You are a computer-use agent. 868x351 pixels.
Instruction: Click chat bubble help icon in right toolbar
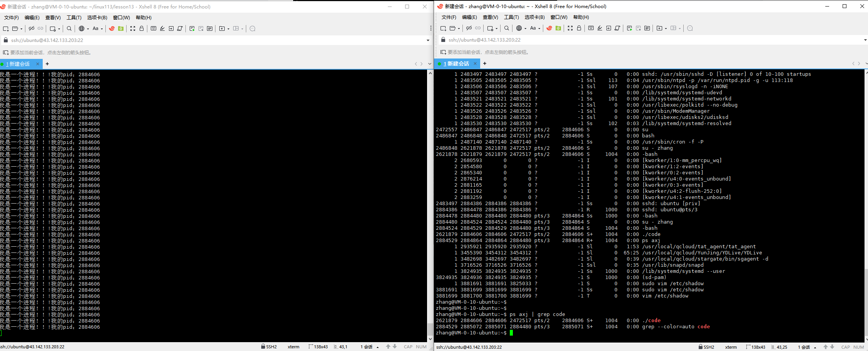690,28
